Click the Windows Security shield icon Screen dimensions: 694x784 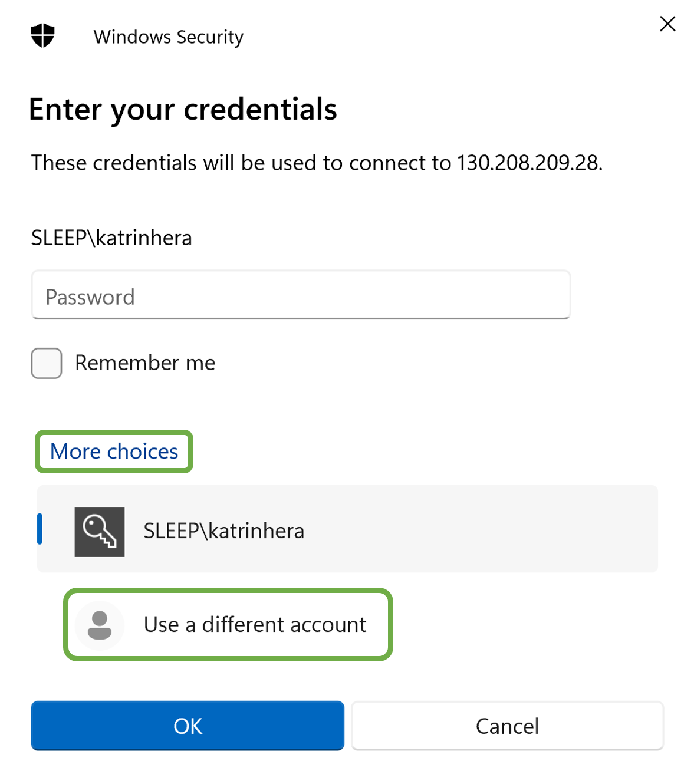(x=42, y=36)
